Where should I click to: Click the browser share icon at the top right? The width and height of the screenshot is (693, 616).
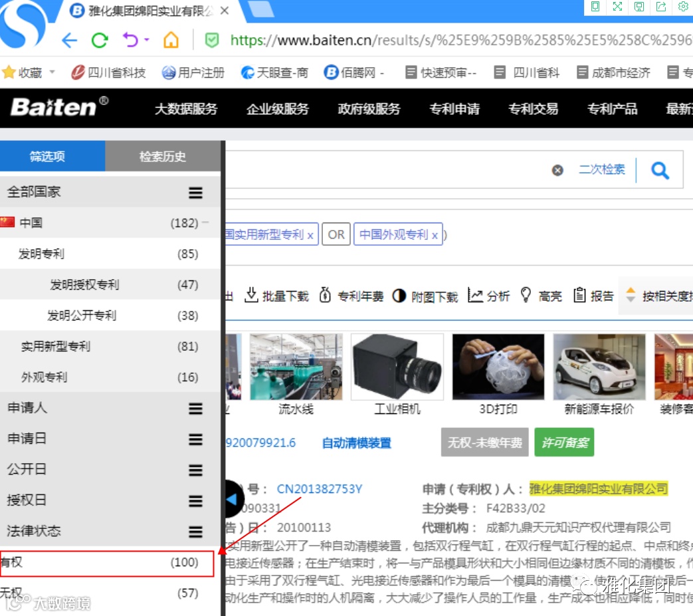(661, 6)
